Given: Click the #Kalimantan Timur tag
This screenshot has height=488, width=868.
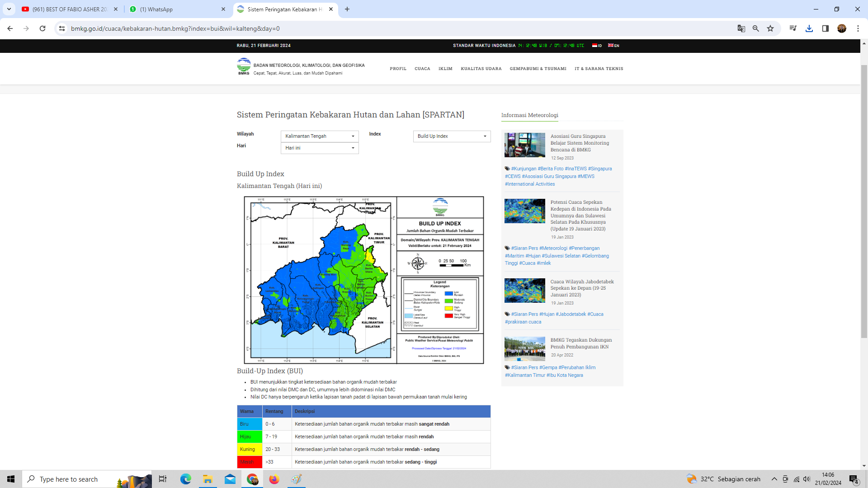Looking at the screenshot, I should [x=525, y=375].
